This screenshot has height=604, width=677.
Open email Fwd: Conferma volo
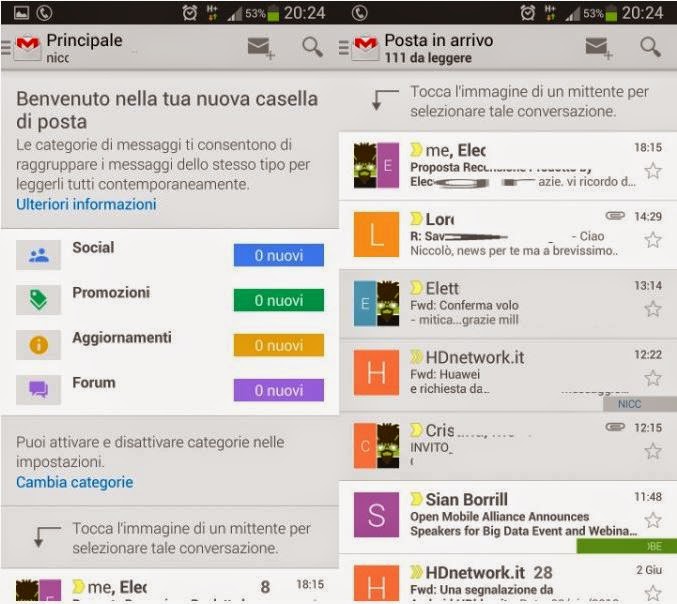pyautogui.click(x=508, y=304)
